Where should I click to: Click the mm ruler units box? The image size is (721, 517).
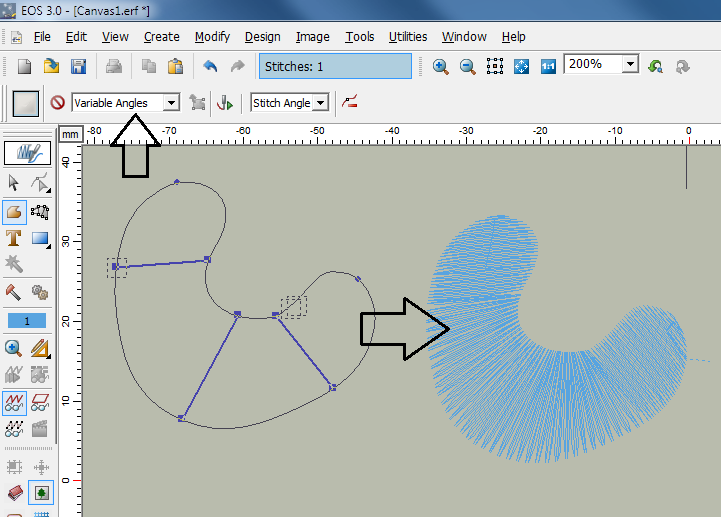pos(70,134)
